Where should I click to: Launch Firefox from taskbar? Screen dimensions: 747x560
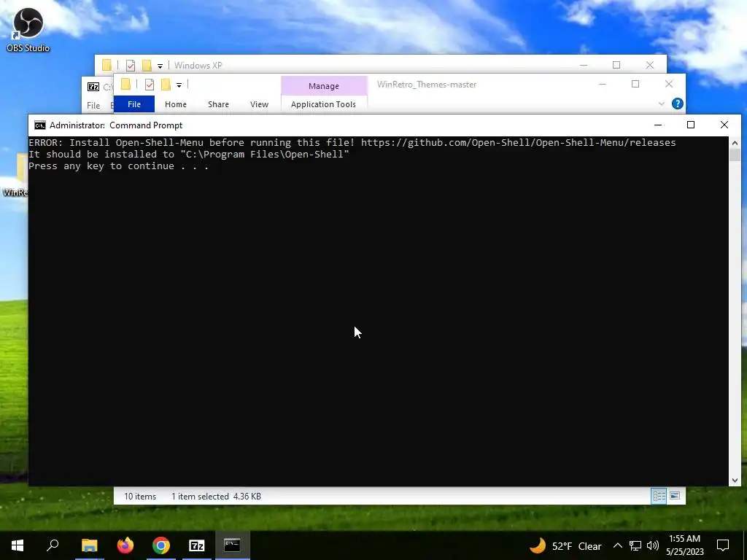pos(125,545)
